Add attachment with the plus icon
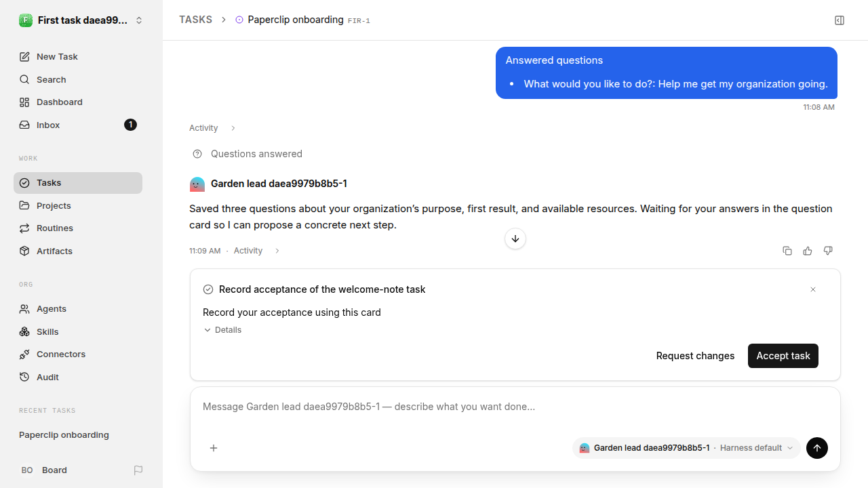The height and width of the screenshot is (488, 868). (214, 448)
